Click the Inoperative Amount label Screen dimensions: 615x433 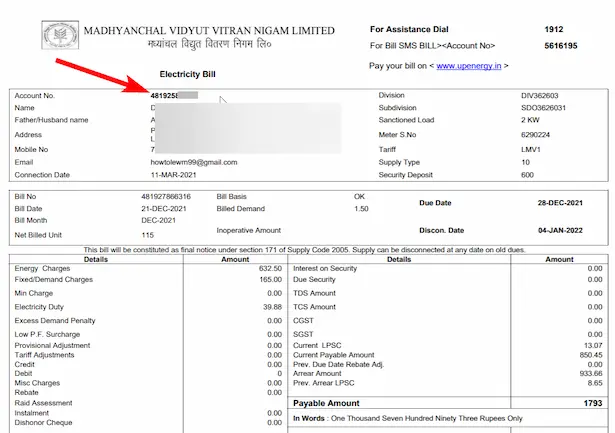[x=249, y=230]
